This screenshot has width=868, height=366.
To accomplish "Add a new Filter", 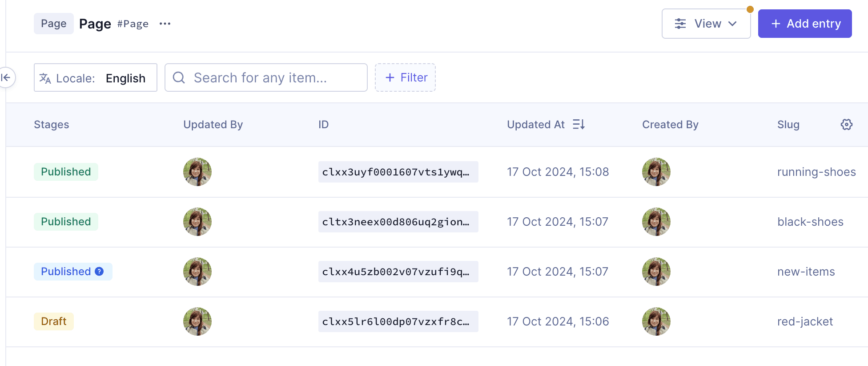I will click(405, 78).
